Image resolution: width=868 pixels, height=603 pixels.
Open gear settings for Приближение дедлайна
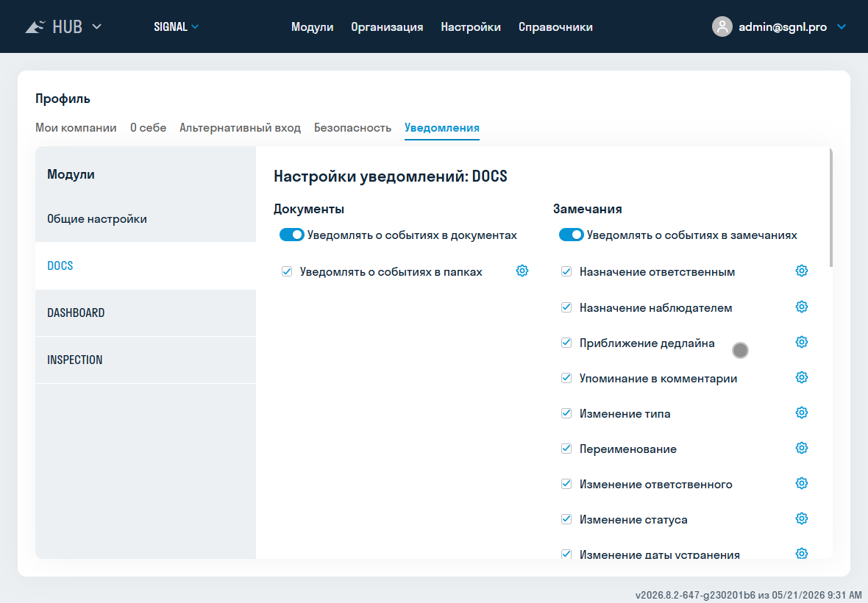802,342
